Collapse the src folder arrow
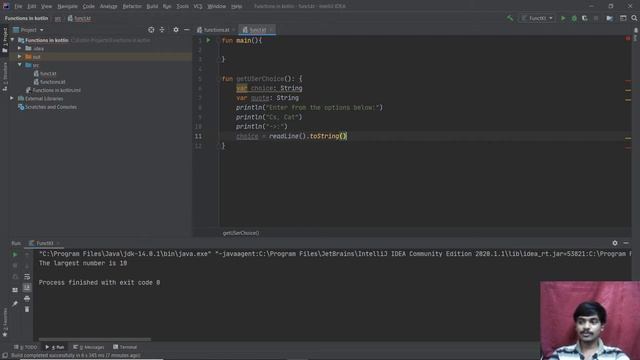The width and height of the screenshot is (640, 360). click(20, 65)
